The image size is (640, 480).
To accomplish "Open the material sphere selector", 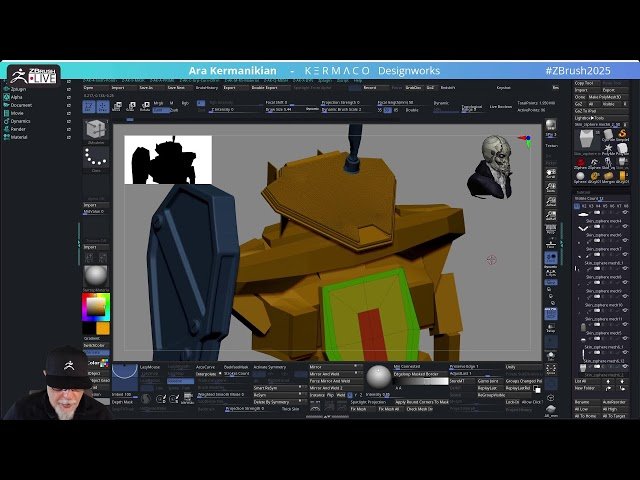I will pyautogui.click(x=96, y=277).
